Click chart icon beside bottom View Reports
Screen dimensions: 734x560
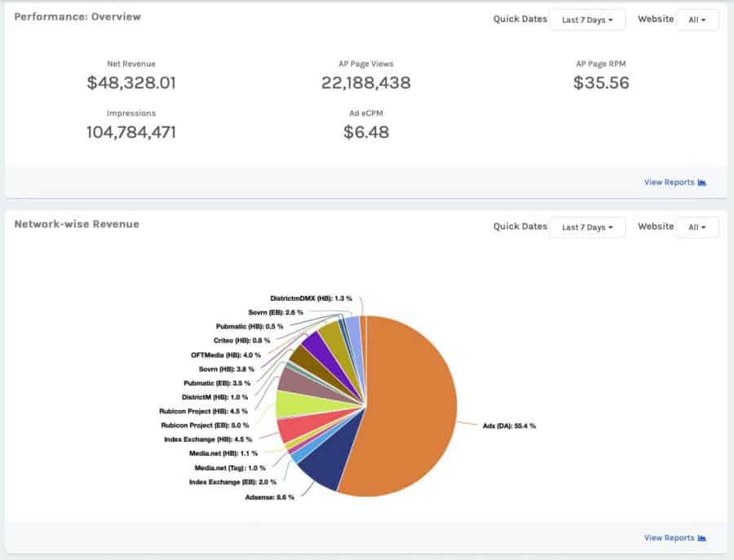point(701,538)
